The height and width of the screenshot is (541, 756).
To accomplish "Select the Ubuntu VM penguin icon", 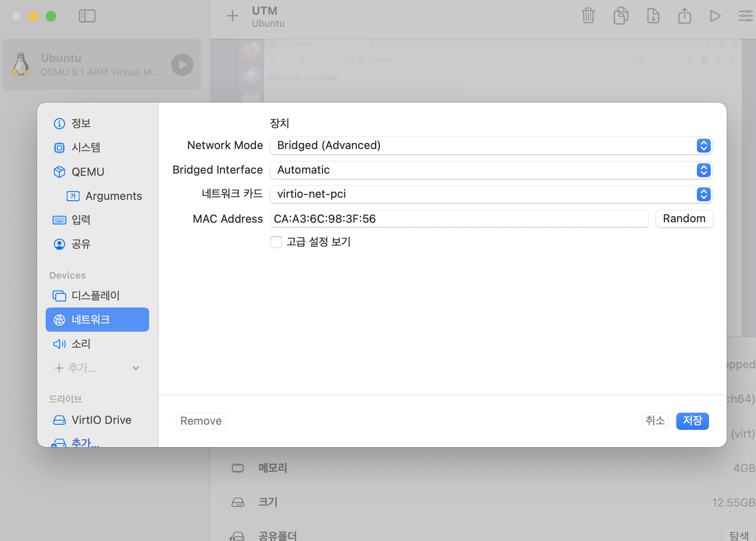I will coord(20,65).
